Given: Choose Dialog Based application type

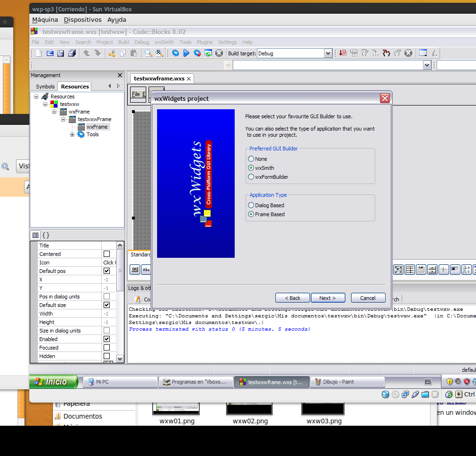Looking at the screenshot, I should click(251, 205).
